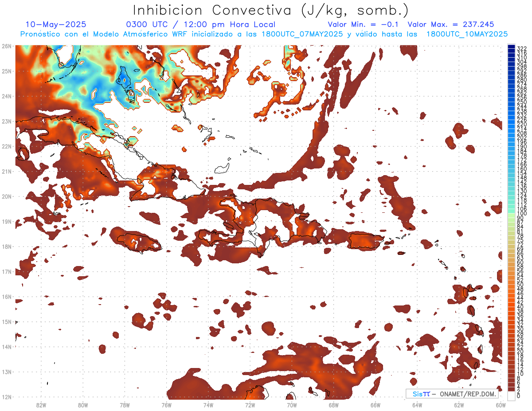This screenshot has width=532, height=411.
Task: Click the 22N latitude label
Action: [x=6, y=146]
